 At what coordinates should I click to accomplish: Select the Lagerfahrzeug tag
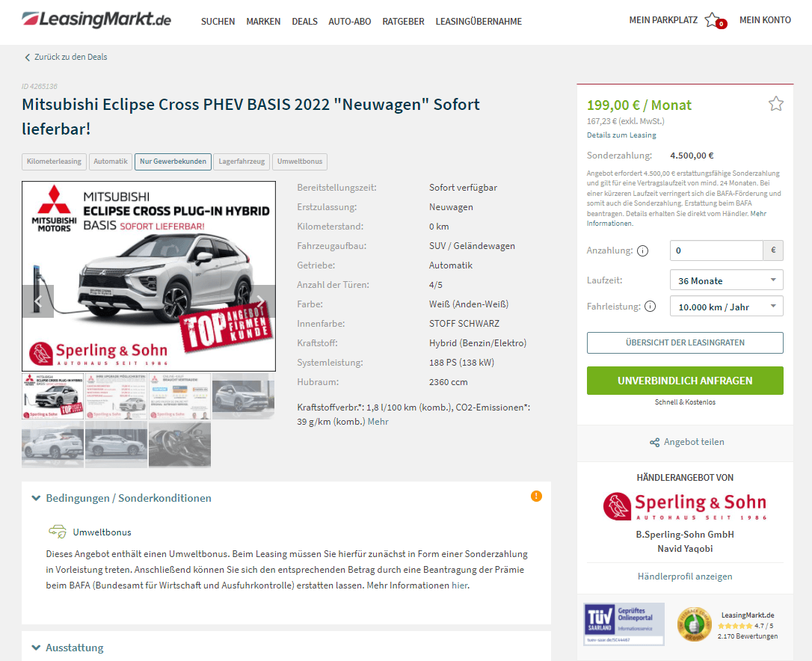242,162
